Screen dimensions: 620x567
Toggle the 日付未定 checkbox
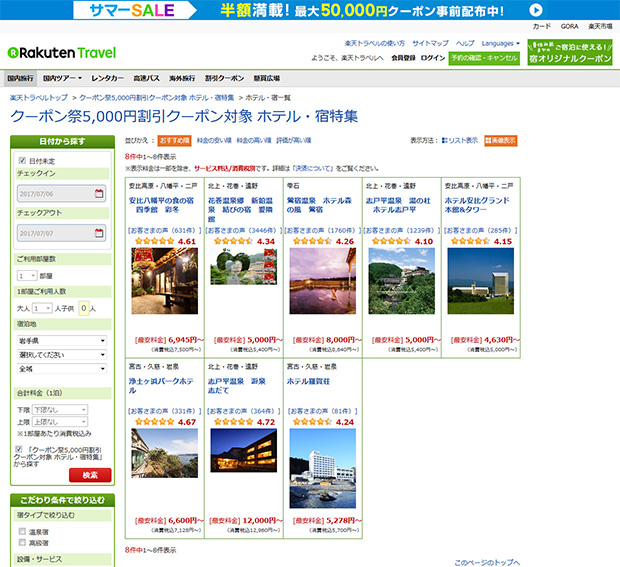[x=22, y=160]
